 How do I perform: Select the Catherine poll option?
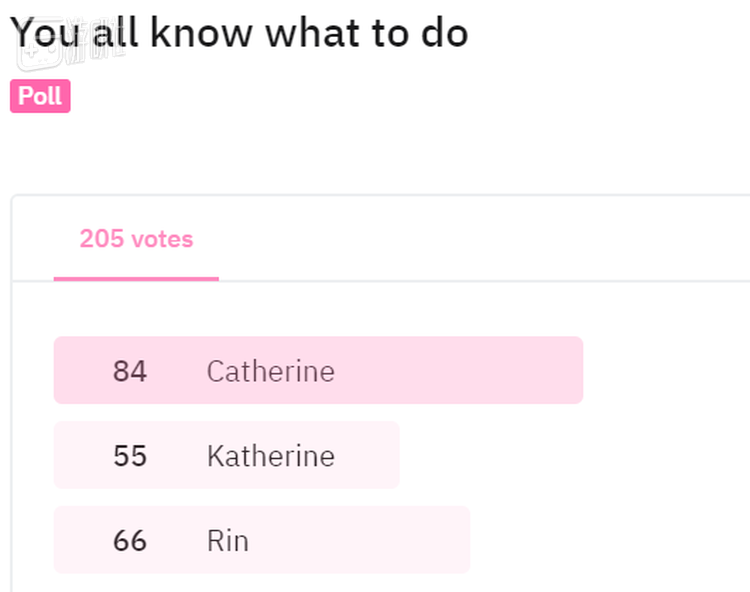(318, 371)
